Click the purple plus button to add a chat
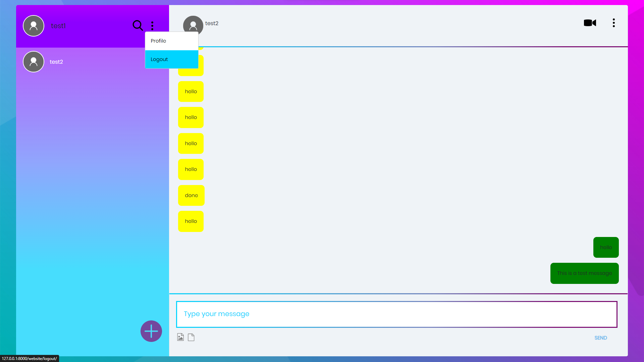The width and height of the screenshot is (644, 362). [151, 331]
